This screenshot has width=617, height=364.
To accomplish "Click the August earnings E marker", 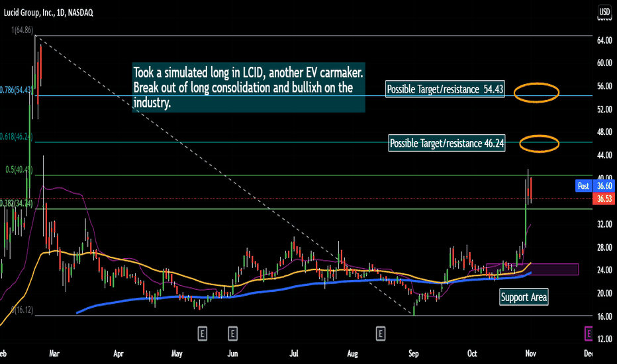I will tap(381, 334).
